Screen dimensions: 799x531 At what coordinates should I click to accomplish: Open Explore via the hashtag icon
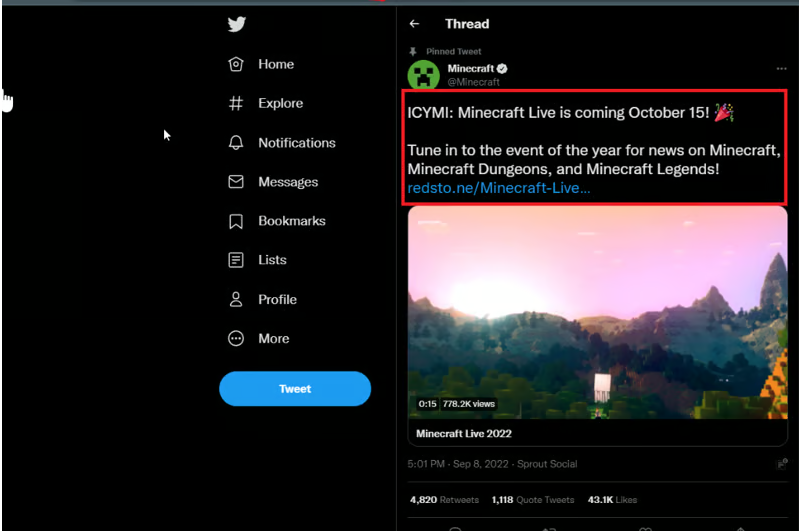(235, 103)
